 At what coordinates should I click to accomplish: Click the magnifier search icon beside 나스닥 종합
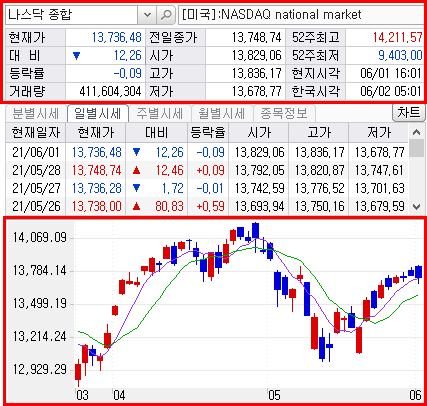166,15
